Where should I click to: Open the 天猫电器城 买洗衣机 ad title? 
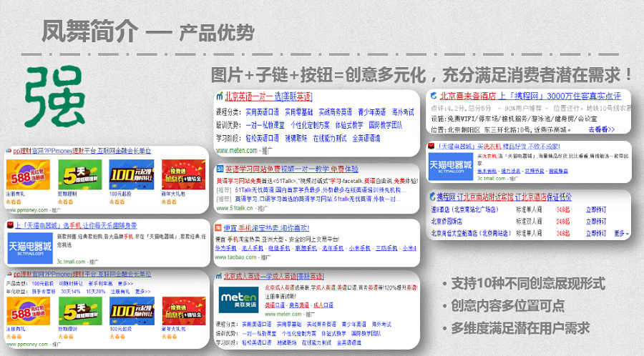[x=498, y=146]
